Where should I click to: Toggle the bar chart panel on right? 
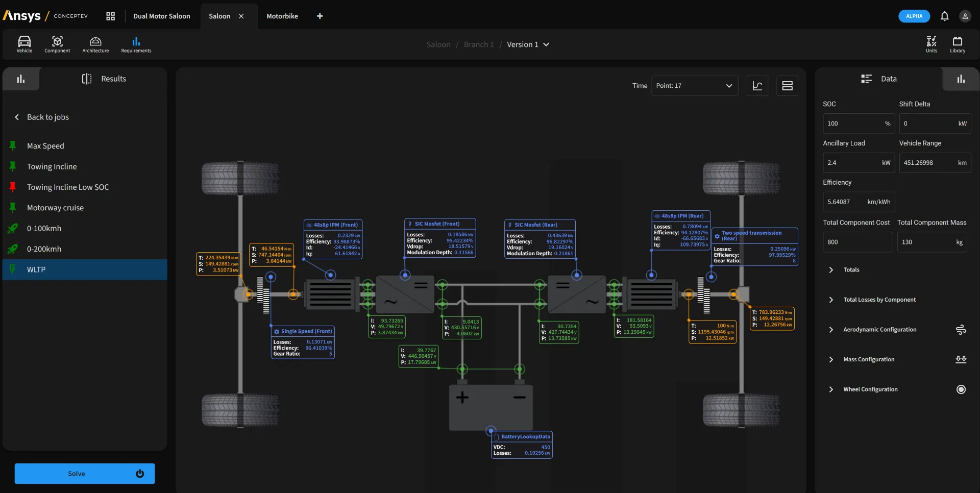(x=961, y=79)
